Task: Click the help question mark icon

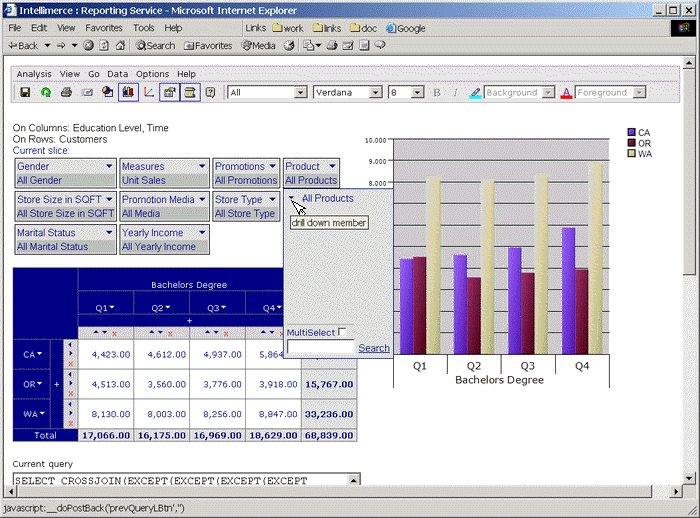Action: 210,92
